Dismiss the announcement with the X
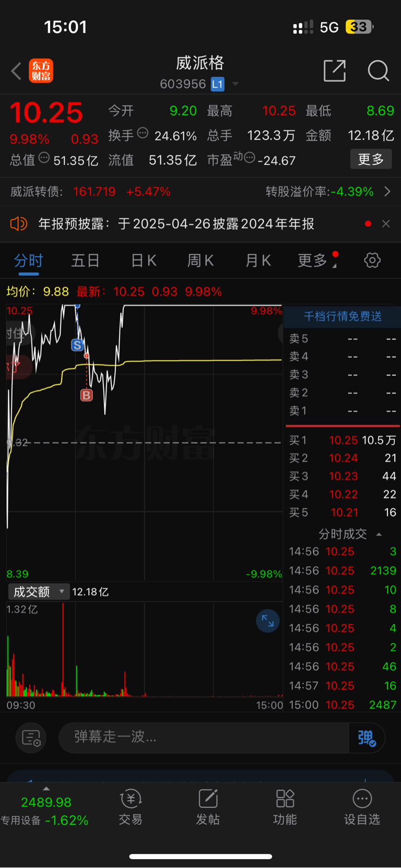401x868 pixels. coord(386,224)
